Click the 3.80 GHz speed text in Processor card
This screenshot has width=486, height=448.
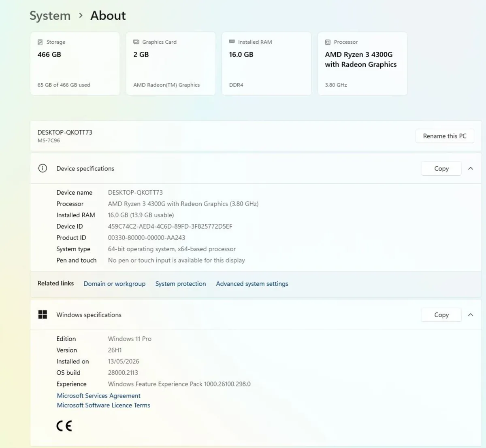(336, 85)
